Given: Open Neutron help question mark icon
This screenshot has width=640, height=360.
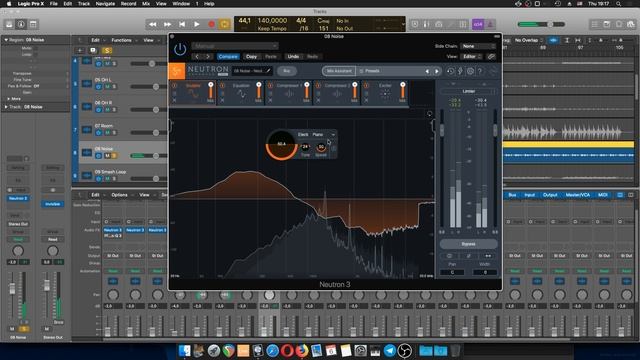Looking at the screenshot, I should [x=480, y=71].
